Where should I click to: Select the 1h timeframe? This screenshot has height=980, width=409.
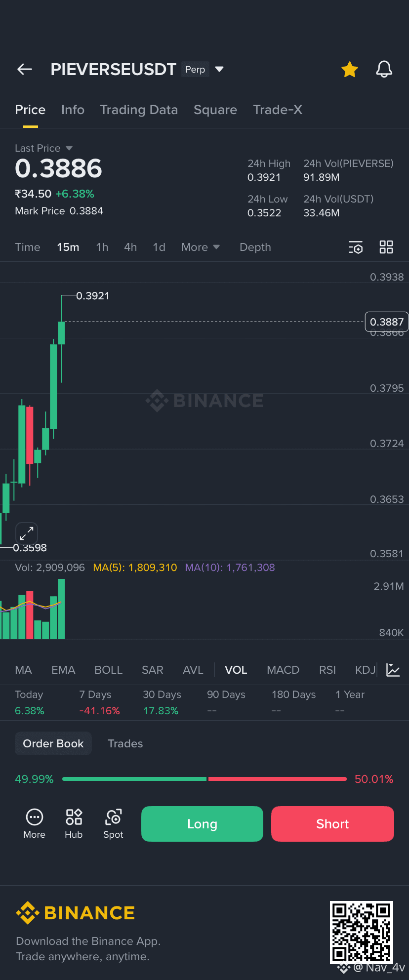click(102, 247)
